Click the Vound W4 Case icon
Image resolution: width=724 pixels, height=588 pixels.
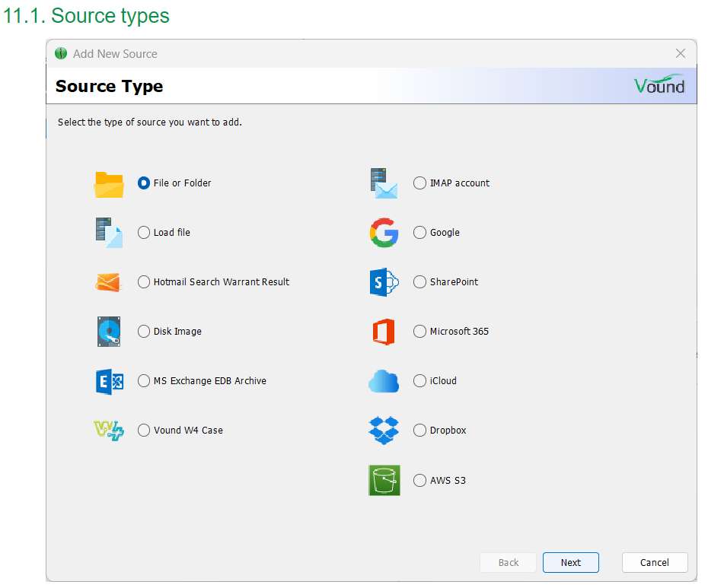click(x=109, y=431)
